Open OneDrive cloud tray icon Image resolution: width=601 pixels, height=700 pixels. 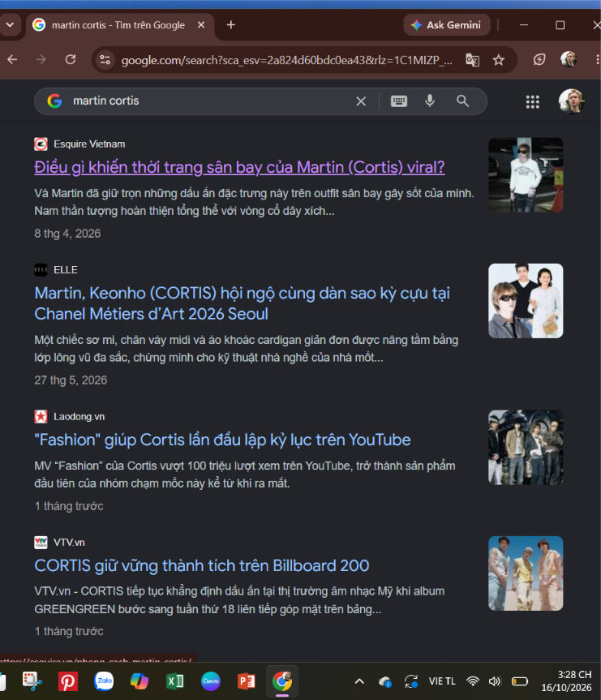(385, 681)
